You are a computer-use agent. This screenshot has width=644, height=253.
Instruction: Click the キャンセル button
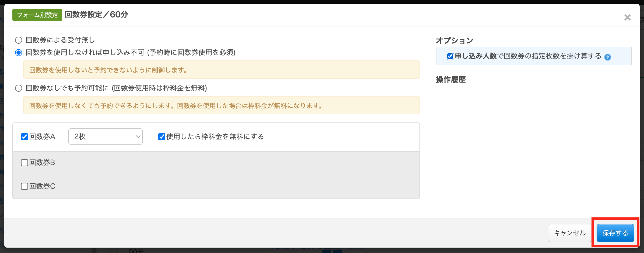(x=570, y=233)
